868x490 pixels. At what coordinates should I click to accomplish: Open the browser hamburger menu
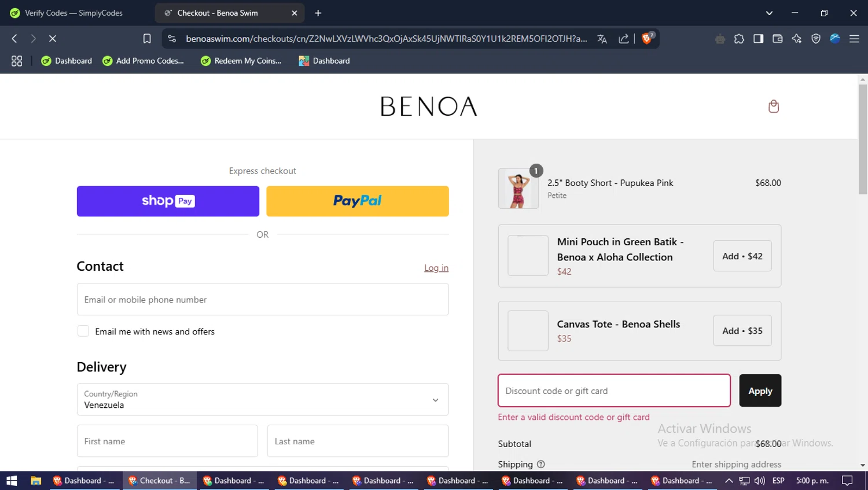point(854,39)
